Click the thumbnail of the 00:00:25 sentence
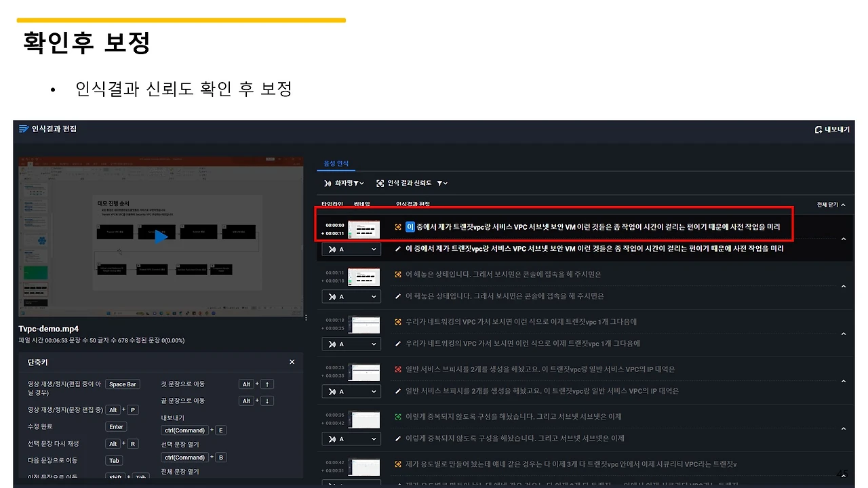The width and height of the screenshot is (868, 488). [x=364, y=372]
